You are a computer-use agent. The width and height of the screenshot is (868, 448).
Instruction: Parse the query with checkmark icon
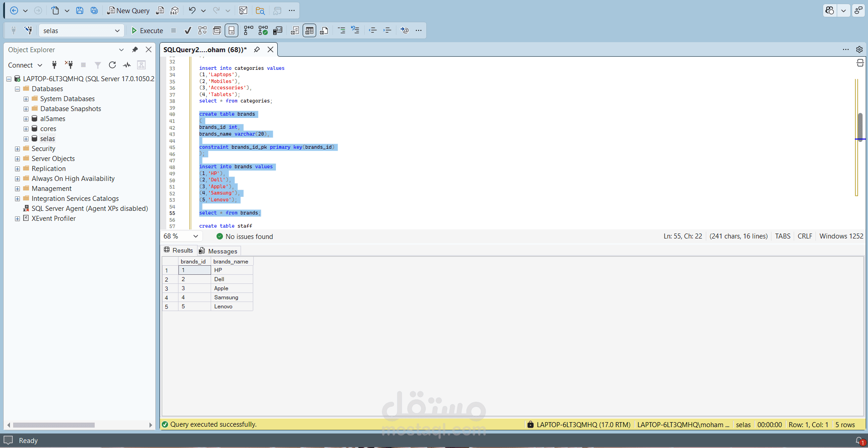pyautogui.click(x=188, y=30)
